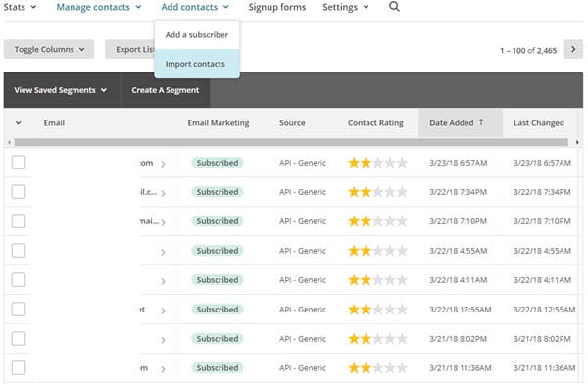Click the scroll-right arrow of horizontal scrollbar

[x=577, y=142]
